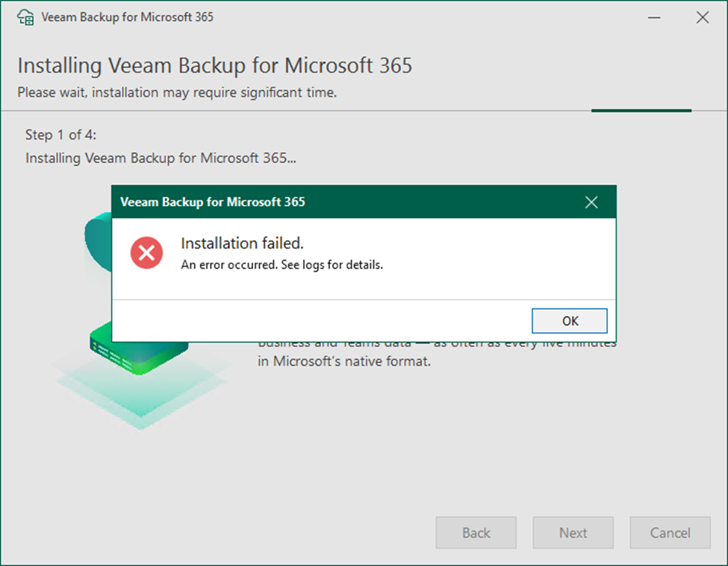Click 'An error occurred. See logs for details.' text
Screen dimensions: 728x566
point(281,264)
